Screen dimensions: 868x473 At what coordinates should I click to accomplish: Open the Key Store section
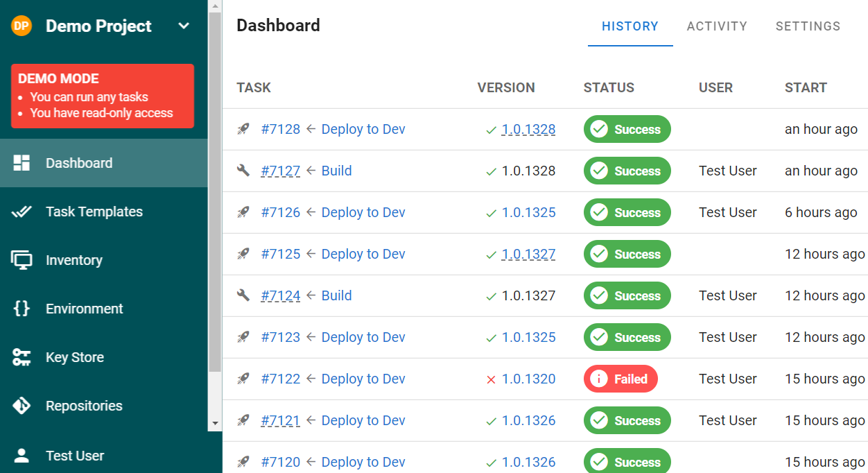tap(74, 357)
